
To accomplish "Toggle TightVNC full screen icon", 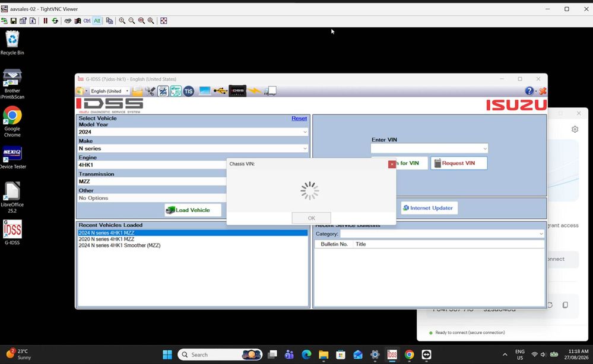I will (164, 21).
